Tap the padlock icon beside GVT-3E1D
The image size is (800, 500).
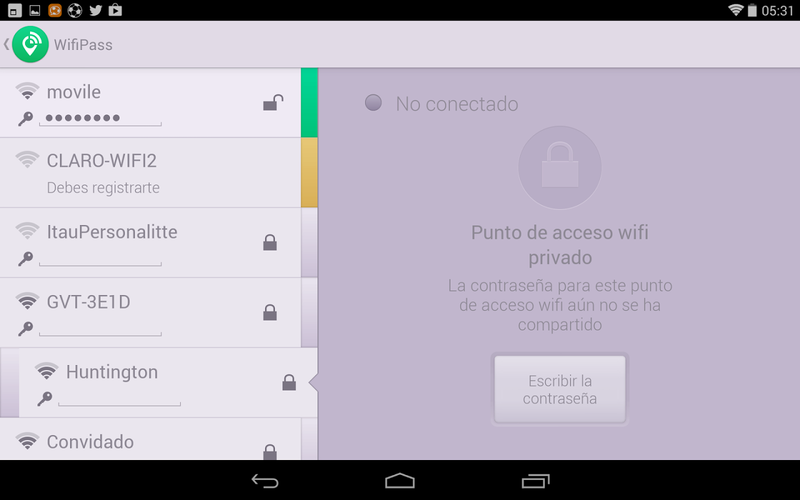click(270, 312)
